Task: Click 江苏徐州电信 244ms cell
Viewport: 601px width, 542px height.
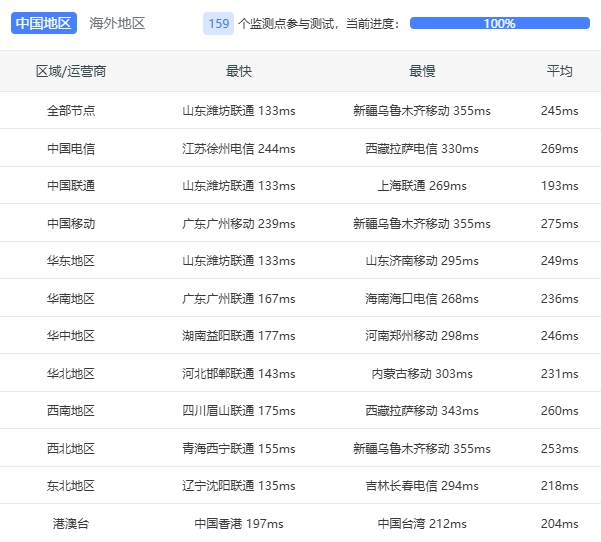Action: pyautogui.click(x=239, y=148)
